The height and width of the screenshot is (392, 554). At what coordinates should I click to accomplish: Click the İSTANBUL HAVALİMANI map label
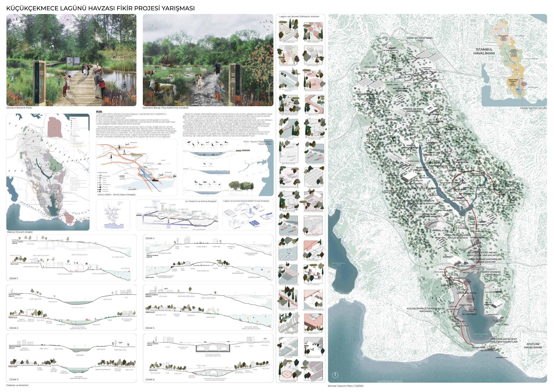coord(484,51)
